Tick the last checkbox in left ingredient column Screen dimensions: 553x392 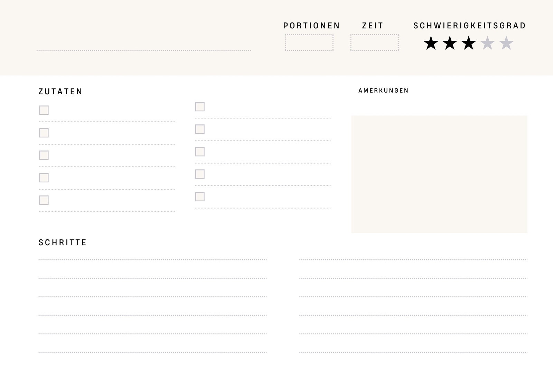(x=44, y=200)
